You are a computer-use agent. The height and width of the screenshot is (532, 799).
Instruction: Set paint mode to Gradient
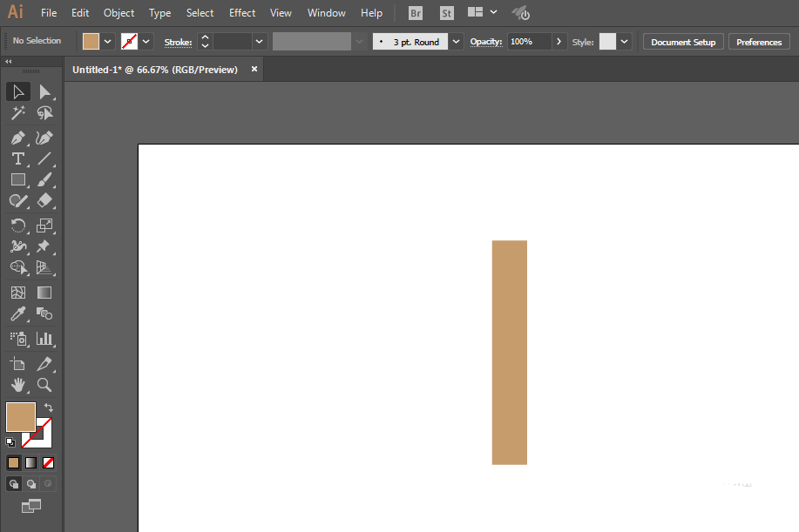31,462
